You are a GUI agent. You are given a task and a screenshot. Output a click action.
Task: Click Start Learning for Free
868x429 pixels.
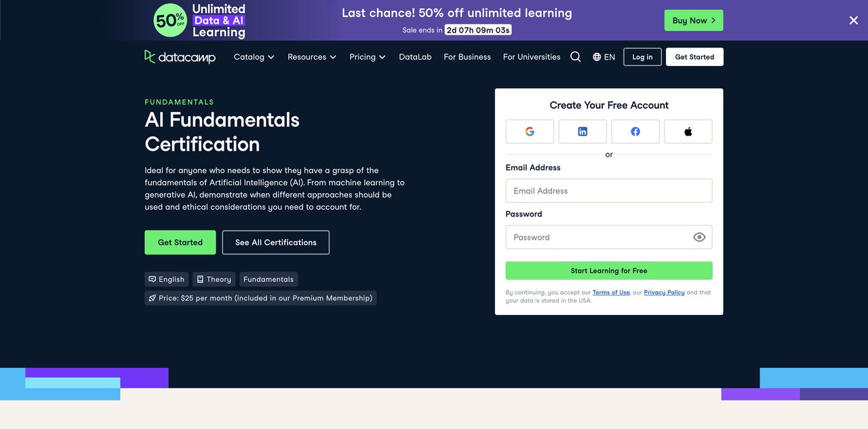609,271
